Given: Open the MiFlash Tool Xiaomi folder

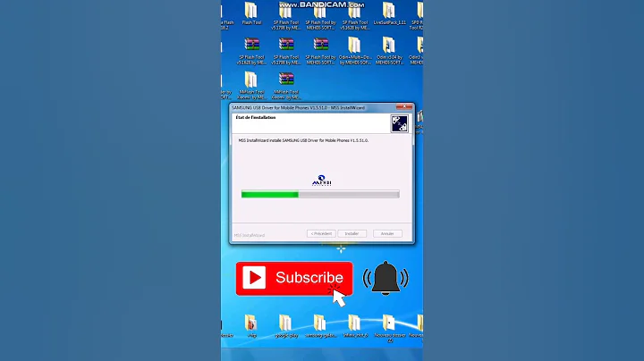Looking at the screenshot, I should pos(251,86).
